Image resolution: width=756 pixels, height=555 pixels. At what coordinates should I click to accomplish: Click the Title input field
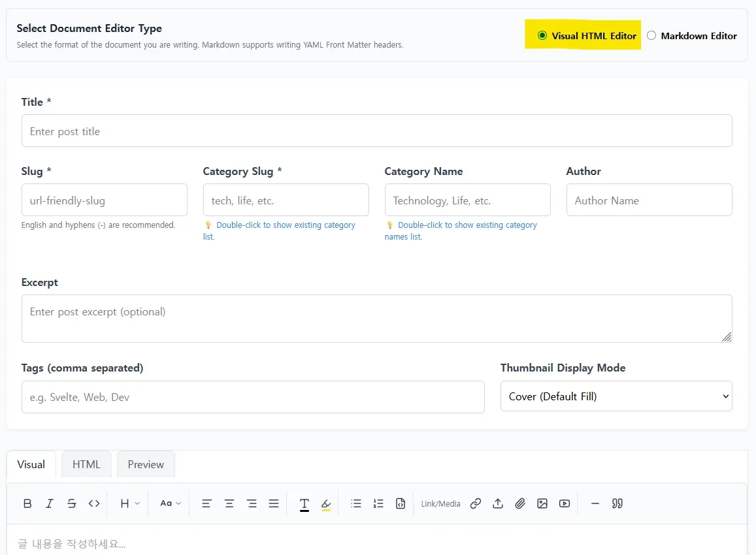click(x=376, y=131)
